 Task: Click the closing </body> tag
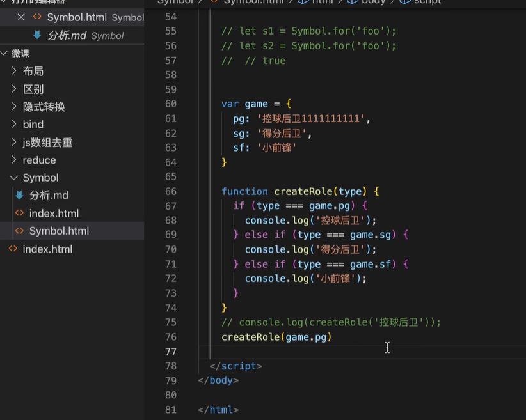click(218, 380)
